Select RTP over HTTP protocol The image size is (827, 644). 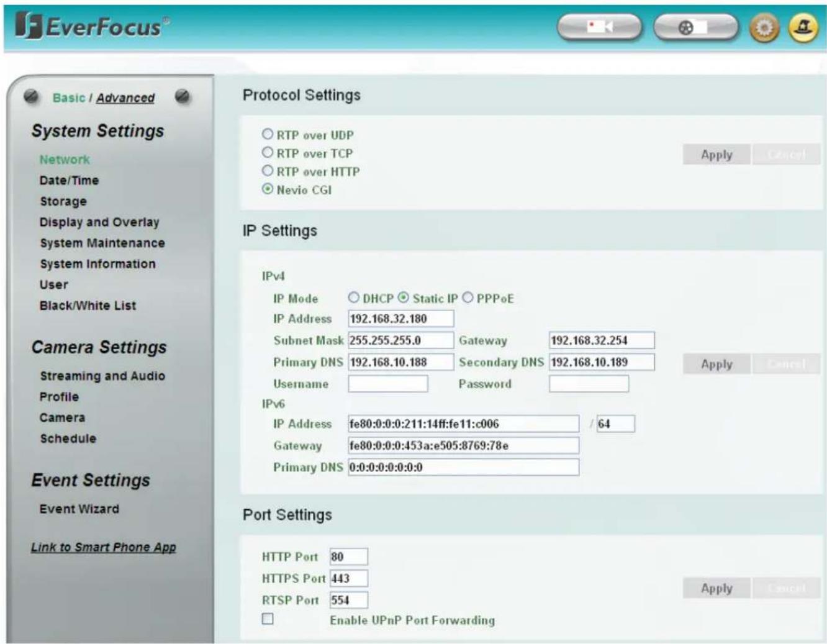click(x=268, y=171)
